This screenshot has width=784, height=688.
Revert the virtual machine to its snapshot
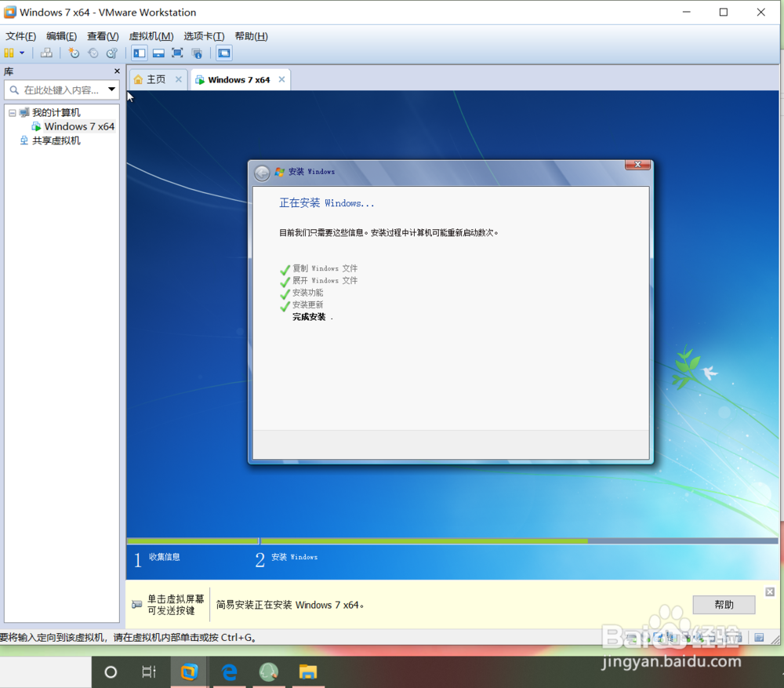click(93, 53)
